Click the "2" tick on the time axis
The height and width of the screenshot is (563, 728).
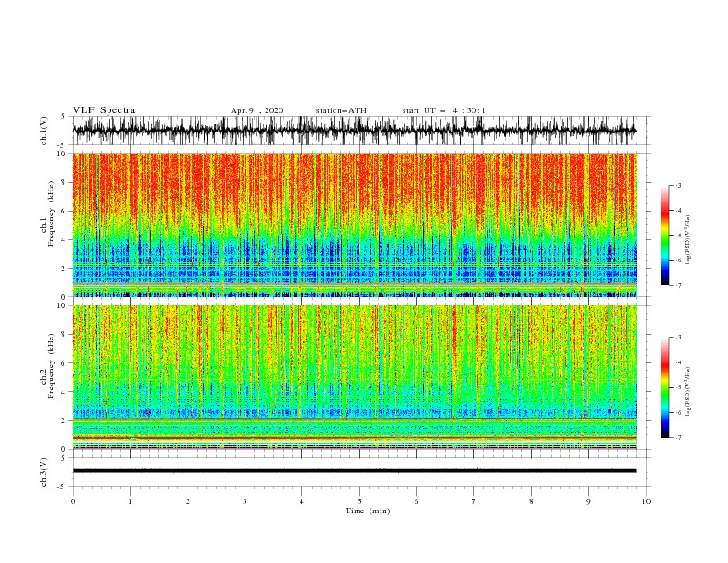click(x=188, y=501)
